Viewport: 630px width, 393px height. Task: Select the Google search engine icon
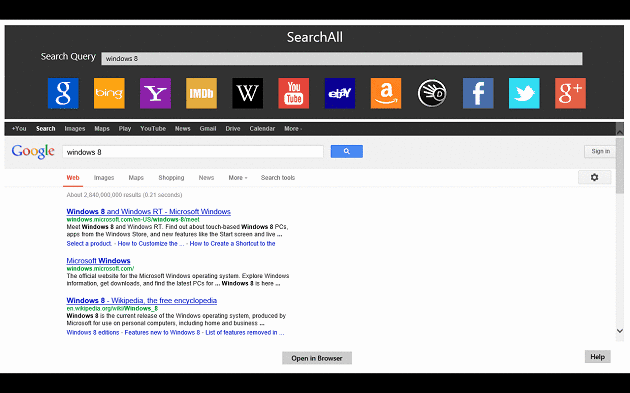(x=63, y=93)
